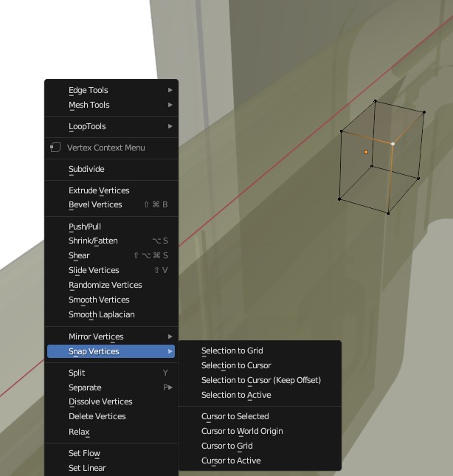Expand the Mirror Vertices submenu

click(111, 337)
